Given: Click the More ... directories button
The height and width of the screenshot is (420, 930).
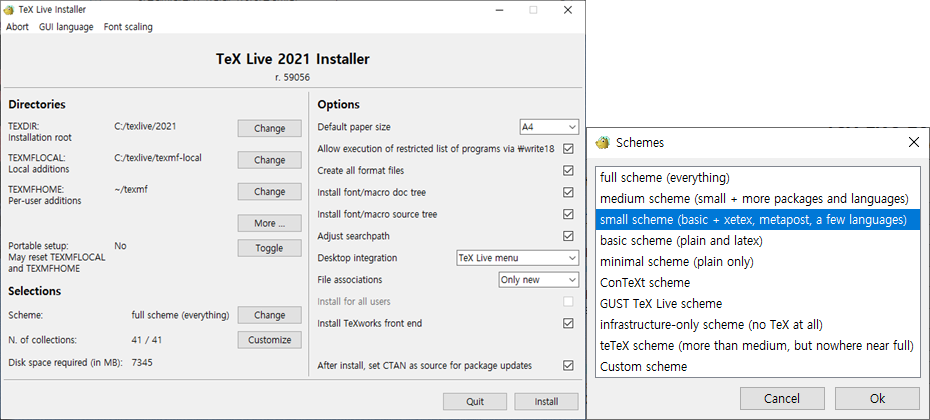Looking at the screenshot, I should coord(269,223).
